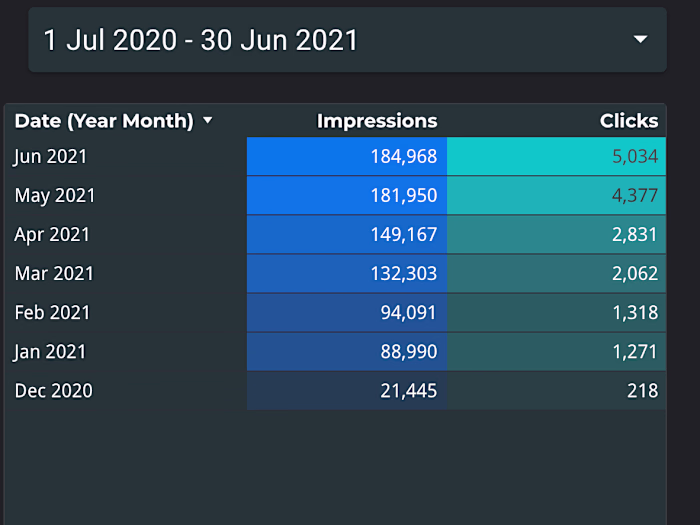Sort by the Date (Year Month) column header
The height and width of the screenshot is (525, 700).
[104, 121]
